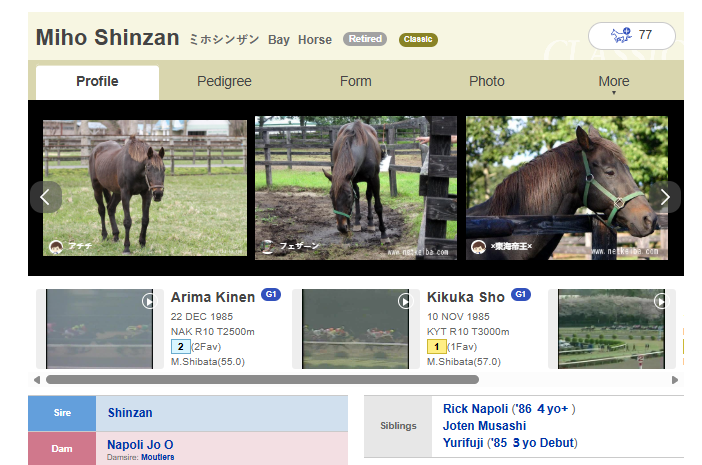Open sibling Joten Musashi's page
The image size is (702, 465).
point(484,426)
